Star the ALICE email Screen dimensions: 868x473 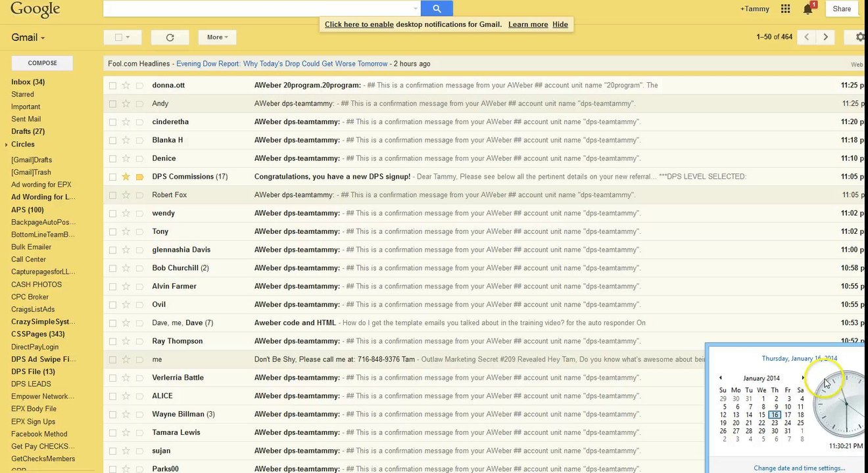click(126, 396)
